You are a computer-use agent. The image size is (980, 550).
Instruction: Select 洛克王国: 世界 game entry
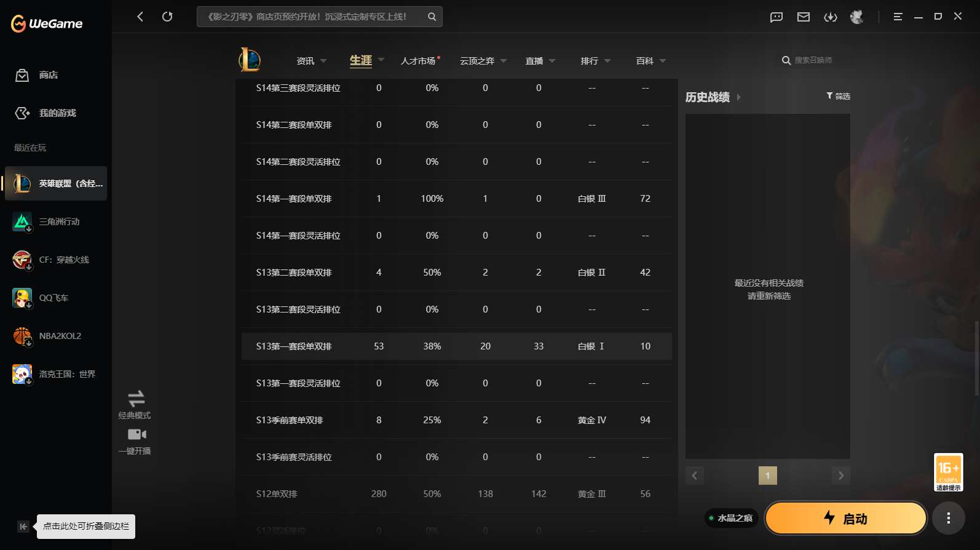[x=56, y=374]
